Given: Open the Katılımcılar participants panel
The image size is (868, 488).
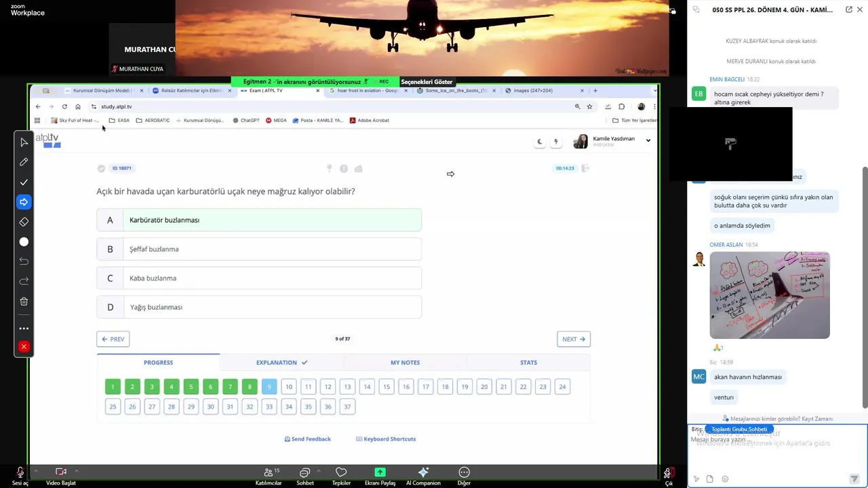Looking at the screenshot, I should [269, 476].
